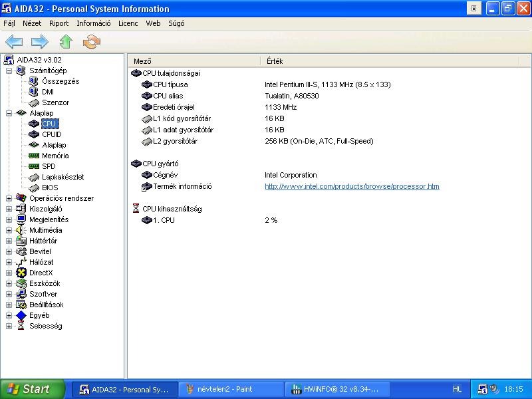
Task: Open the Licenc menu
Action: point(128,23)
